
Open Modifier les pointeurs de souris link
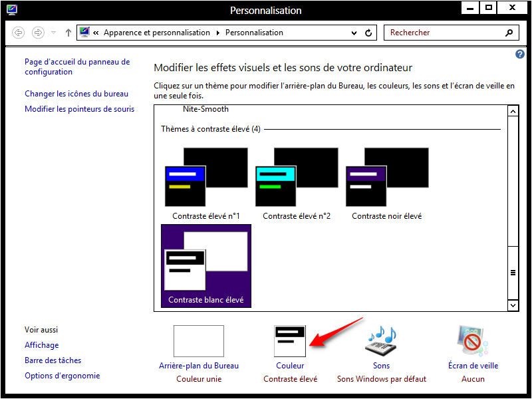point(79,109)
